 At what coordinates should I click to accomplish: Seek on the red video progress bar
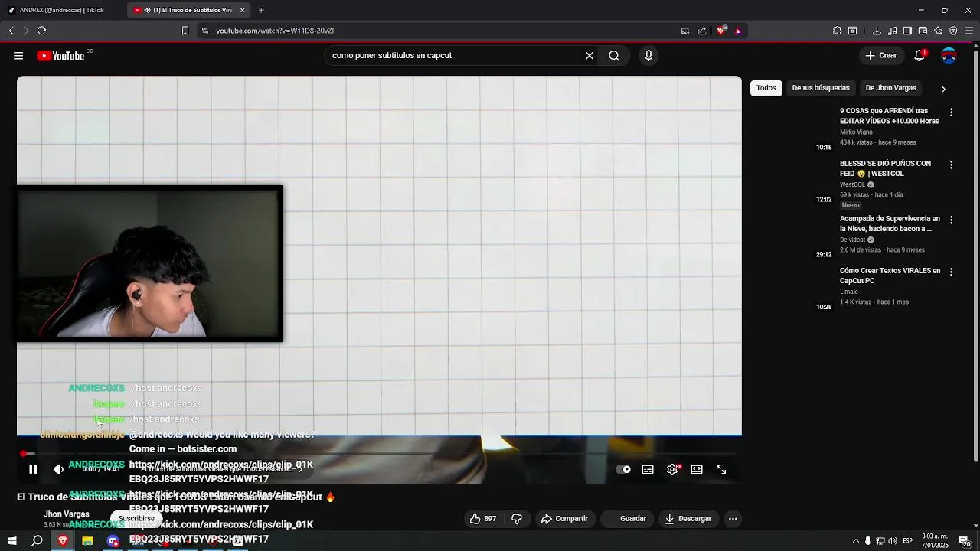(x=379, y=454)
